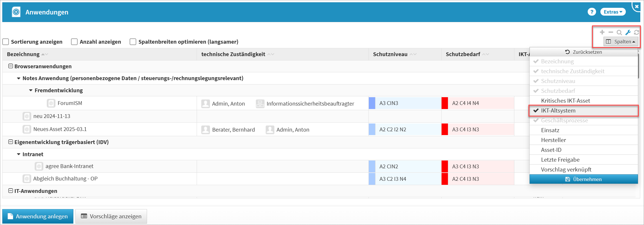Enable Sortierung anzeigen checkbox

coord(6,42)
